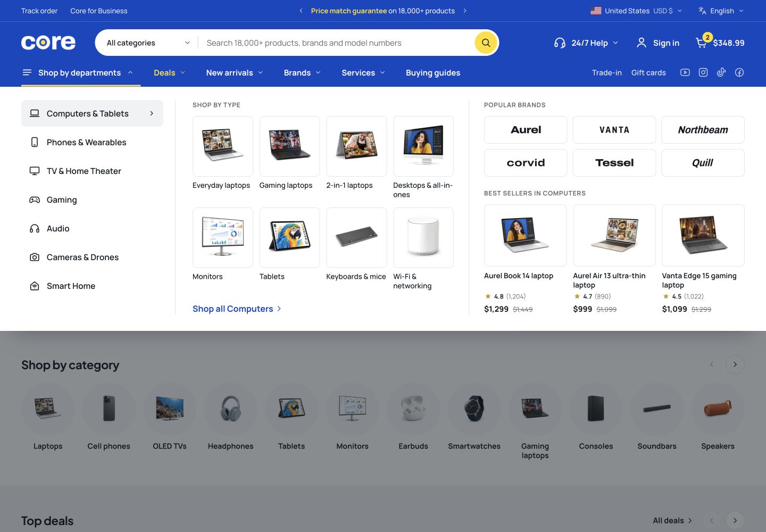The width and height of the screenshot is (766, 532).
Task: Open United States USD currency selector
Action: click(x=636, y=11)
